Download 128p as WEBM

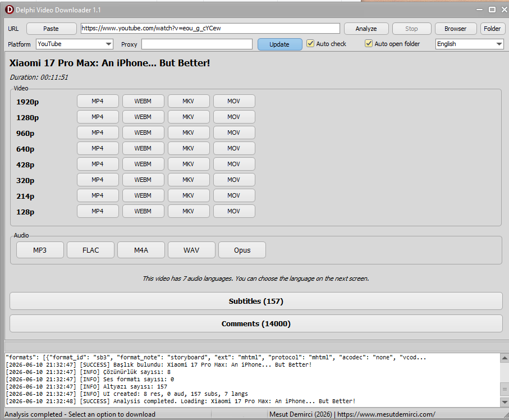pos(143,211)
